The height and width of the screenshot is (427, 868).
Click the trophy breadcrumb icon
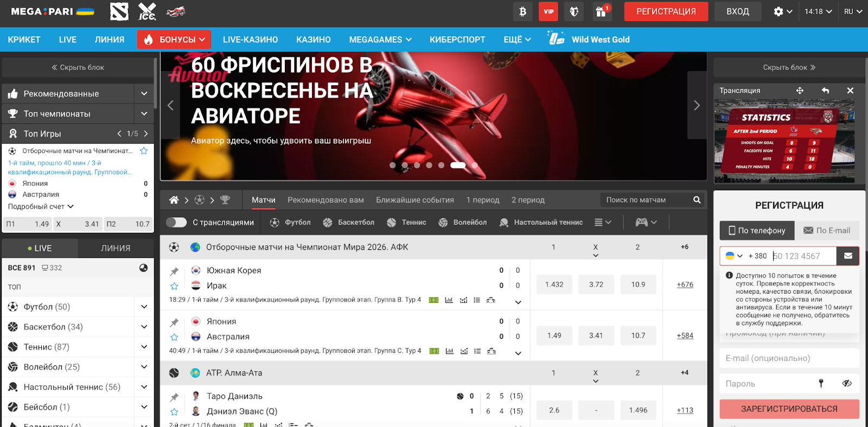click(225, 200)
